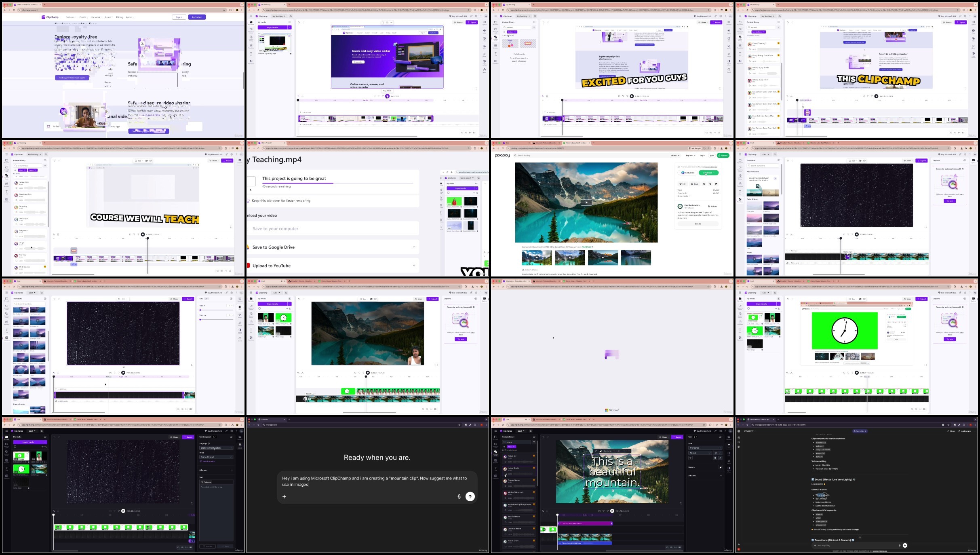The width and height of the screenshot is (980, 555).
Task: Click Sign in on Clipchamp homepage
Action: 179,17
